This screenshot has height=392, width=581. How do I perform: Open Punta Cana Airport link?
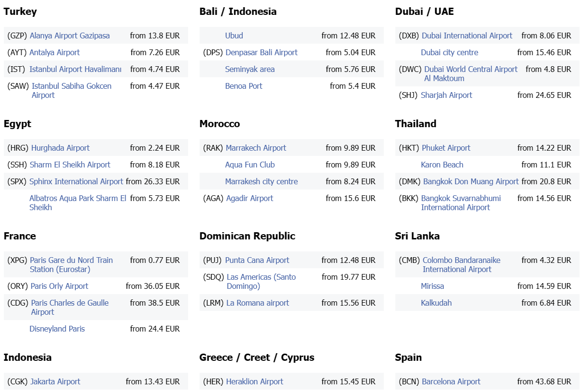(x=257, y=260)
